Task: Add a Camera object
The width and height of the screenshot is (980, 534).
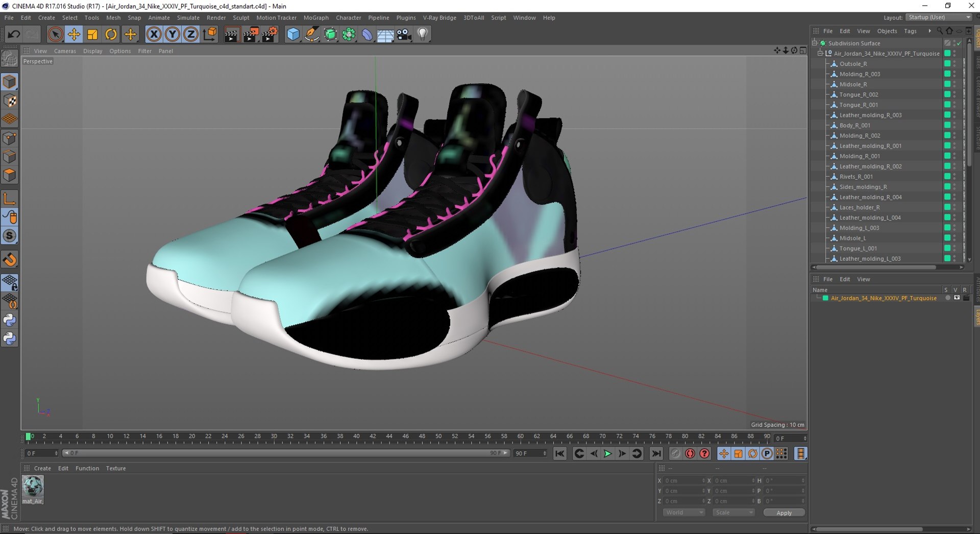Action: tap(404, 34)
